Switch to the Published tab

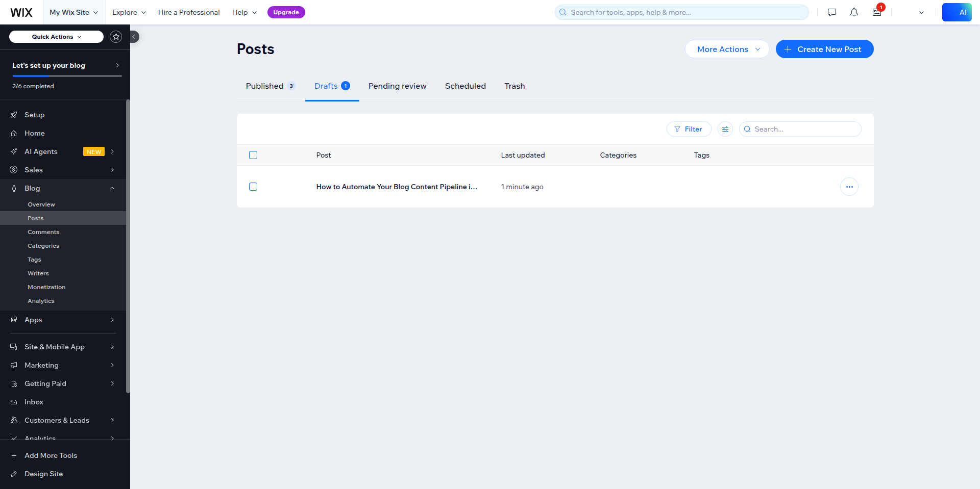pos(271,86)
